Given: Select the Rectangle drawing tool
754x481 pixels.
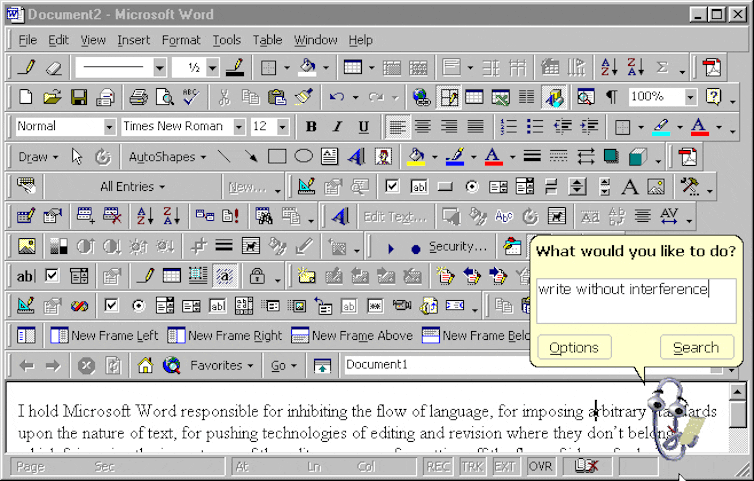Looking at the screenshot, I should [x=277, y=157].
